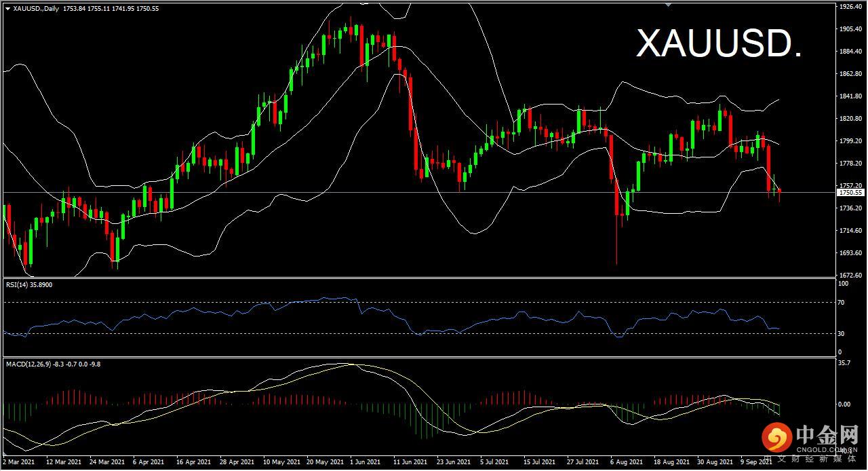This screenshot has width=868, height=471.
Task: Select price level 1841.80 on the axis
Action: pos(850,96)
